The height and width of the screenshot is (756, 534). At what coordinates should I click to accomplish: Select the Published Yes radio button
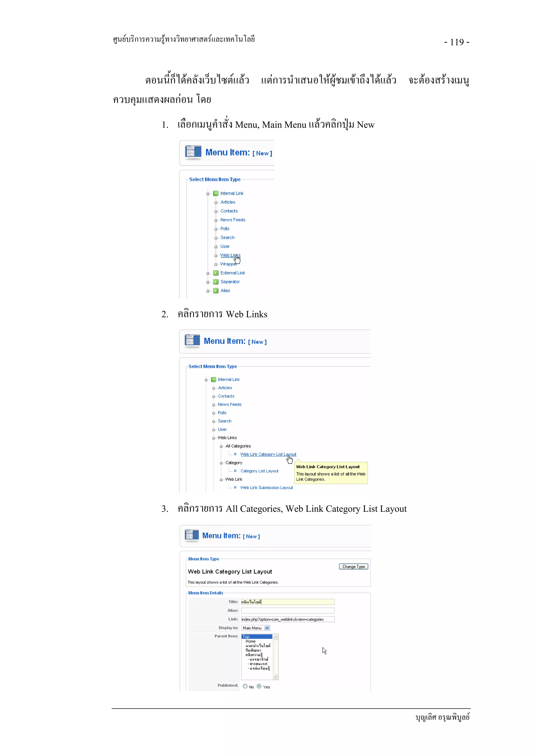(x=259, y=687)
